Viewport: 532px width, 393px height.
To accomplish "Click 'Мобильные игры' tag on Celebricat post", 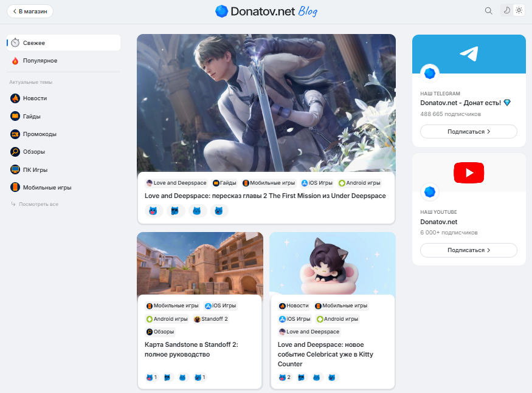I will 341,306.
